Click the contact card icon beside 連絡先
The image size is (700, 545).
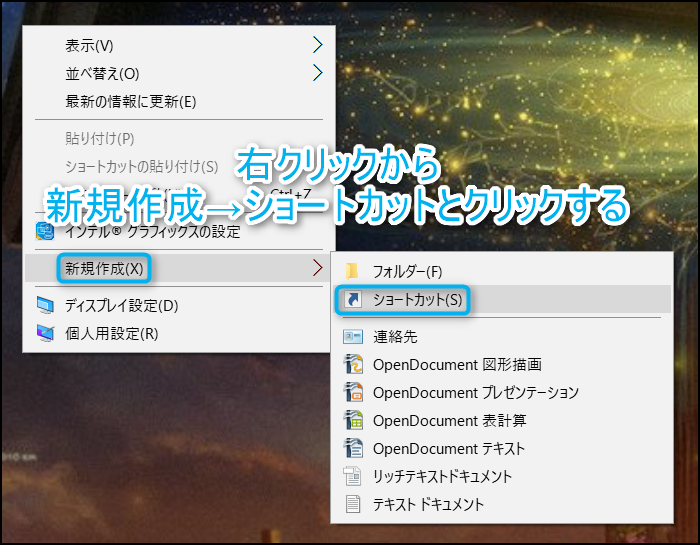(x=352, y=337)
